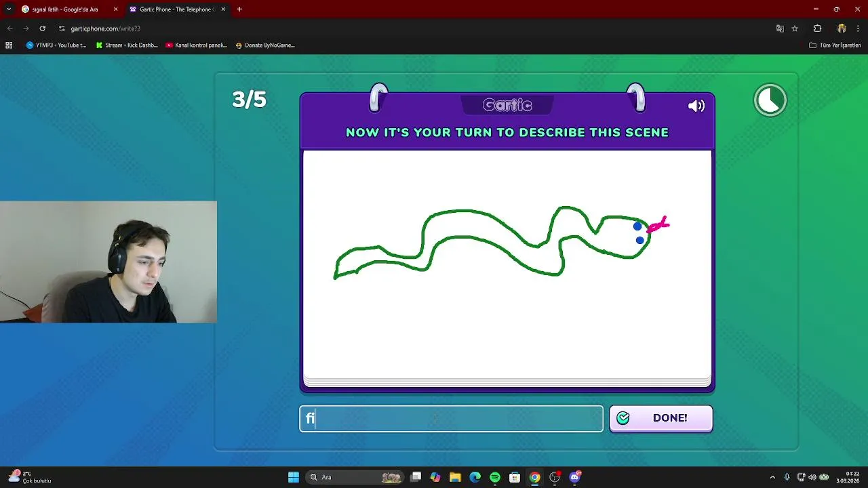The width and height of the screenshot is (868, 488).
Task: Open the tab search dropdown arrow
Action: click(8, 9)
